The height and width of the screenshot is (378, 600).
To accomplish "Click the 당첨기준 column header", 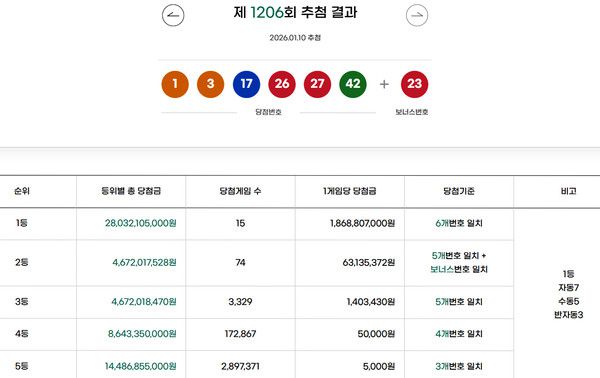I will coord(459,191).
